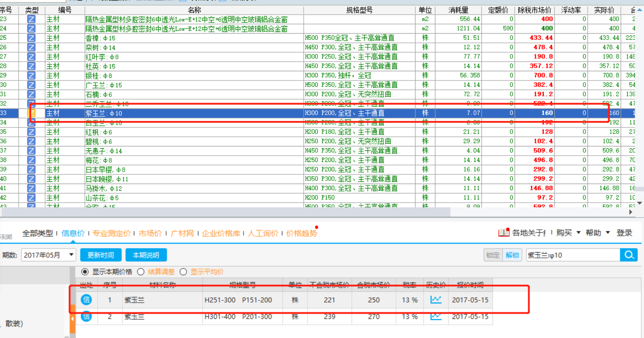Select the H301-400 P201-300 specification cell

243,317
